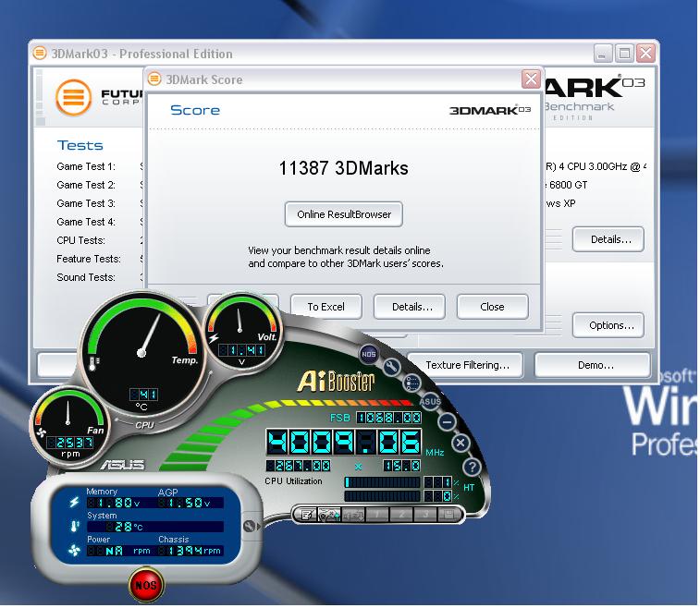Click the Memory 1.80v reading
Viewport: 700px width, 608px height.
[x=114, y=503]
